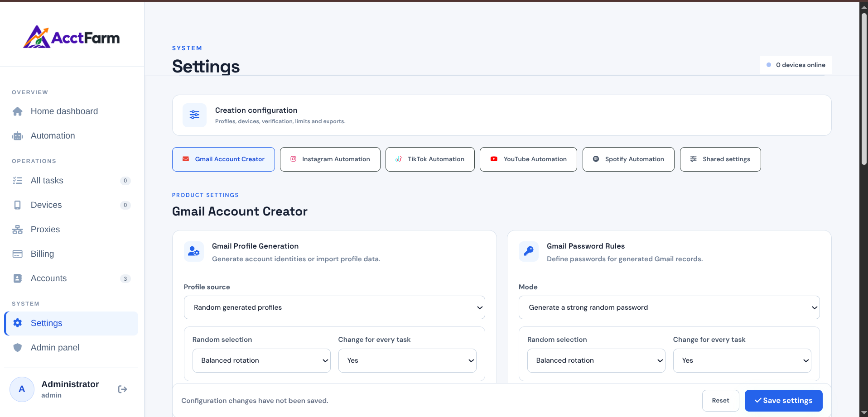Image resolution: width=868 pixels, height=417 pixels.
Task: Open the password Mode dropdown
Action: pos(669,307)
